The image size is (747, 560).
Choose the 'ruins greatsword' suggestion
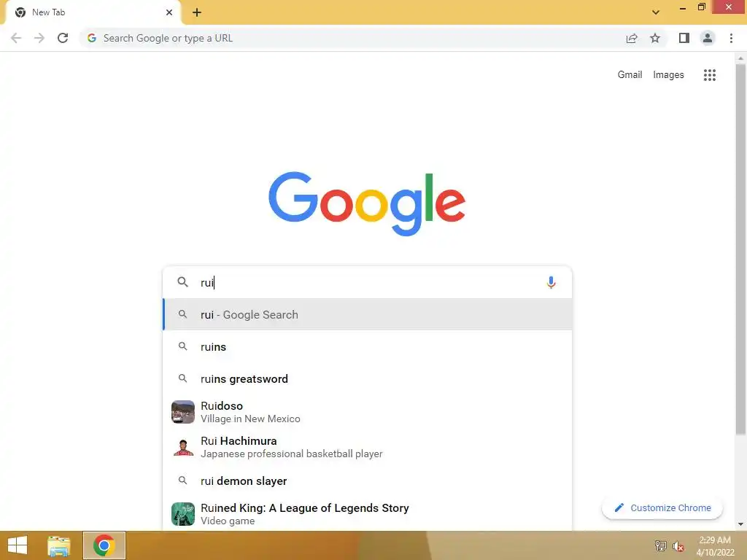[367, 378]
